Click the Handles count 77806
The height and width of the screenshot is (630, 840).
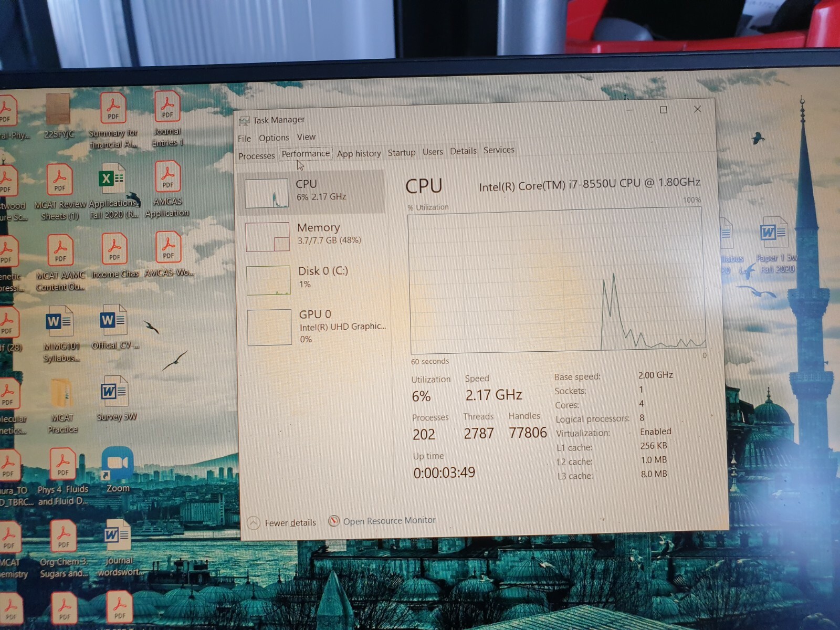(528, 433)
